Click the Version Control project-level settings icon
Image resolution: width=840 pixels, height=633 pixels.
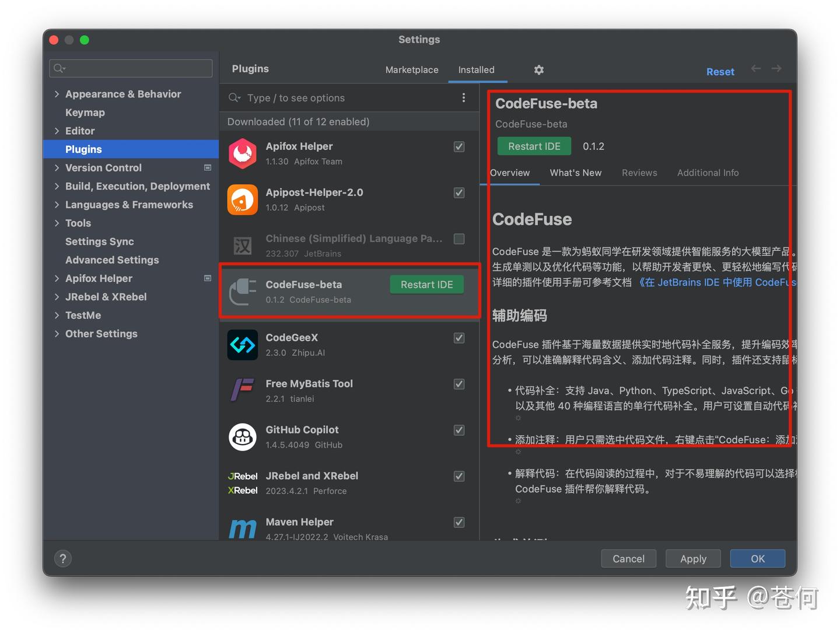pyautogui.click(x=208, y=168)
